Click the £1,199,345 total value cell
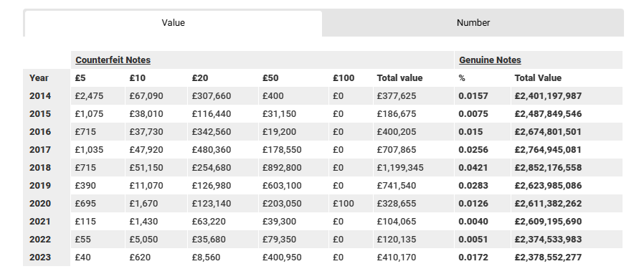Image resolution: width=644 pixels, height=269 pixels. coord(400,168)
